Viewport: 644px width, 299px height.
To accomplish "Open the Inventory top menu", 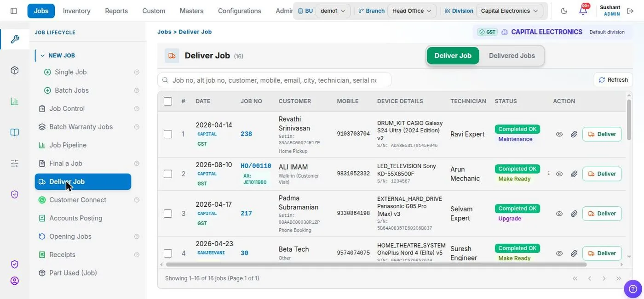I will click(x=76, y=11).
